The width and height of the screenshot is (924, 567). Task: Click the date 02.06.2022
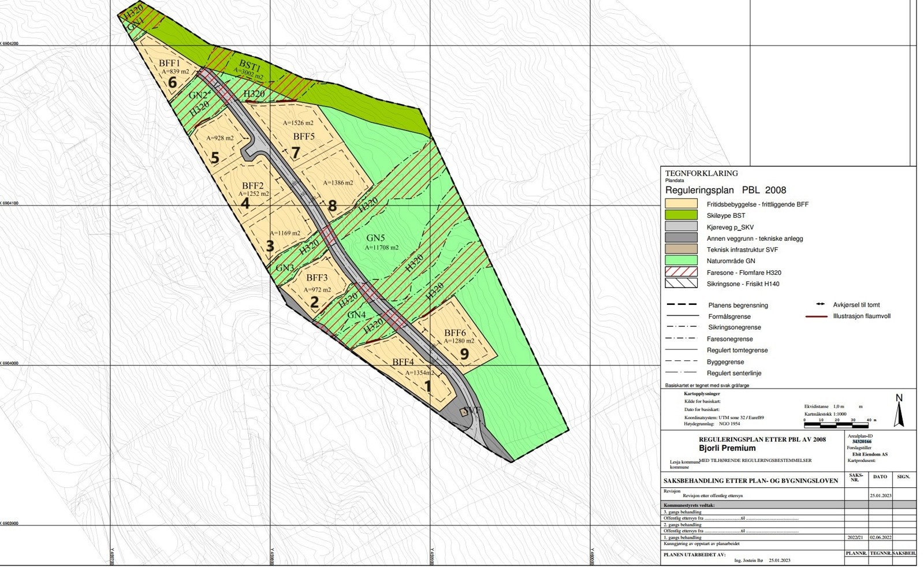881,538
